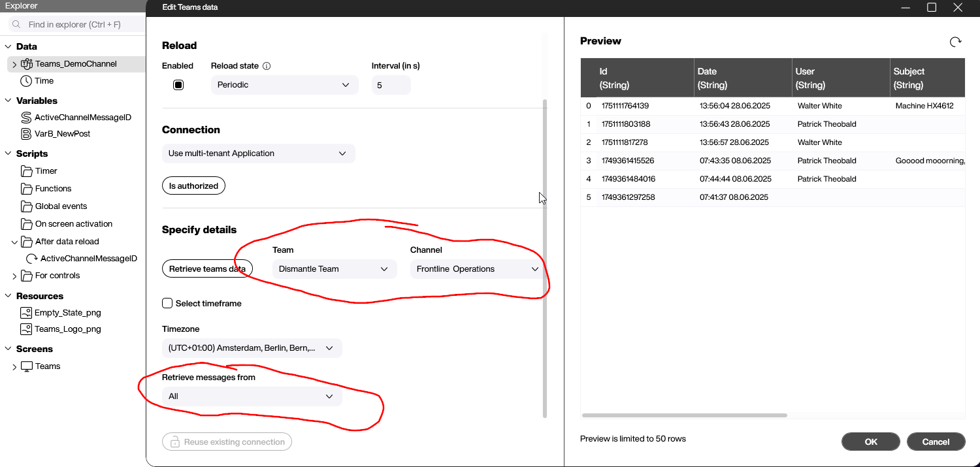The image size is (980, 467).
Task: Select the Global events item
Action: (x=61, y=206)
